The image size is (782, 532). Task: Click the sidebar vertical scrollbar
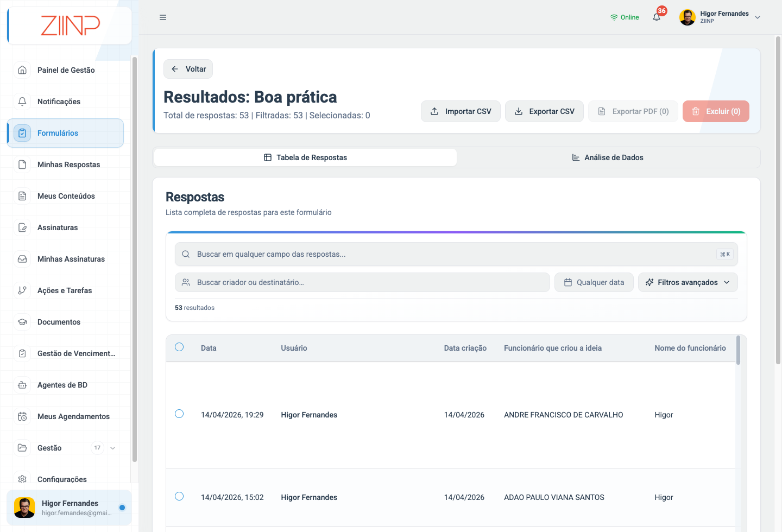click(x=134, y=259)
